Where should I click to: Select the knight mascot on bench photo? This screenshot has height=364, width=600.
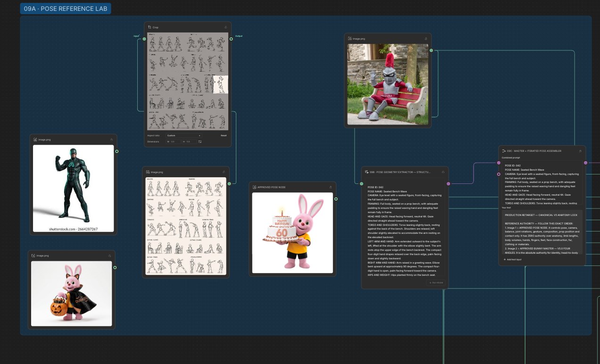[388, 84]
